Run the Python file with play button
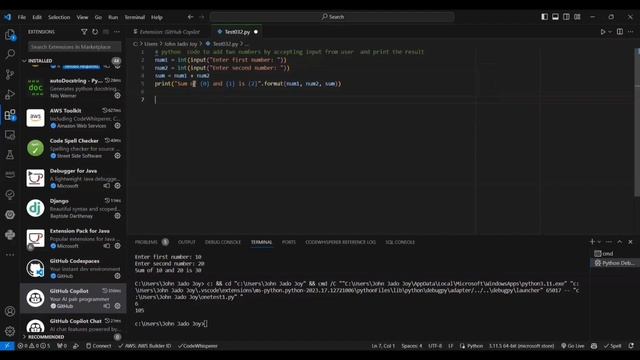640x360 pixels. [x=602, y=32]
